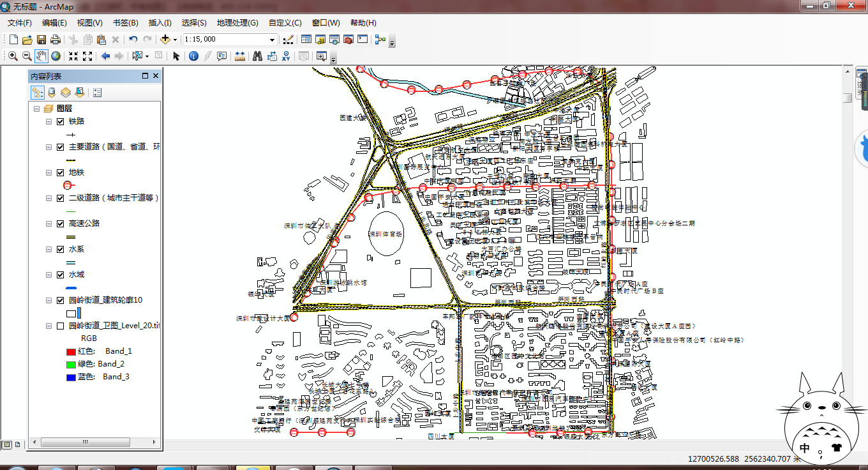Collapse the 图层 data frame node

36,109
